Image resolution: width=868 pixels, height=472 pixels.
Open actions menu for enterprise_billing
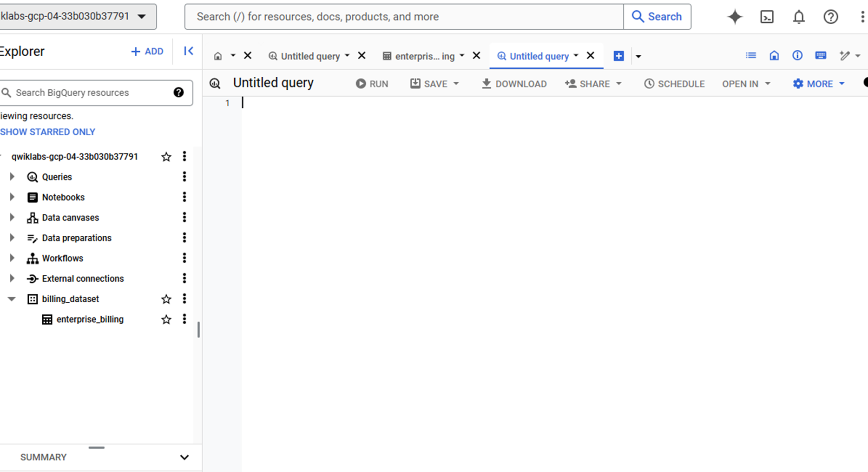click(x=184, y=319)
